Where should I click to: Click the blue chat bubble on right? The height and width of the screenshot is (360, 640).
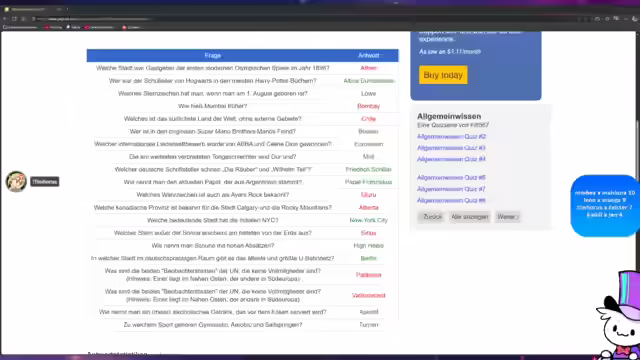click(604, 205)
